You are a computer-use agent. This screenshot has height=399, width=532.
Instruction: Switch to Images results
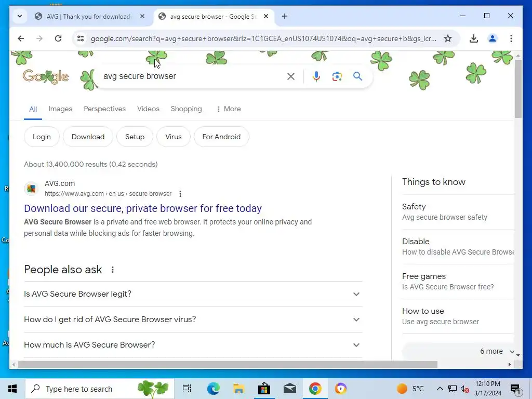pyautogui.click(x=60, y=109)
